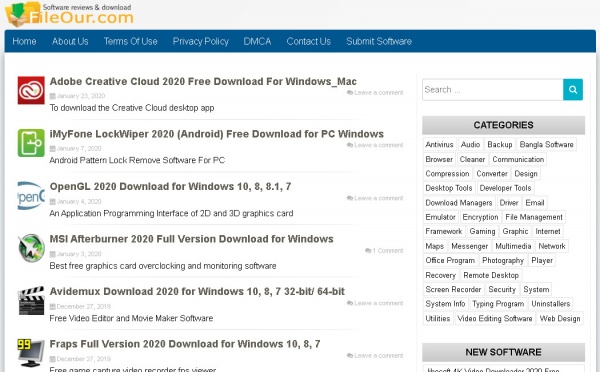This screenshot has height=372, width=600.
Task: Click Leave a comment on Avidemux post
Action: pyautogui.click(x=375, y=303)
